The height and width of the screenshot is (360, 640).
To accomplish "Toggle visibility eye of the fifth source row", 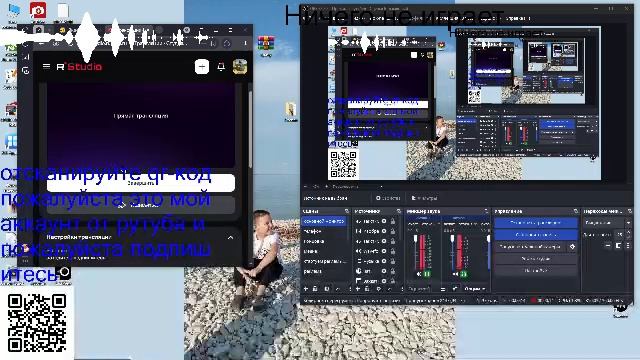I will tap(384, 261).
